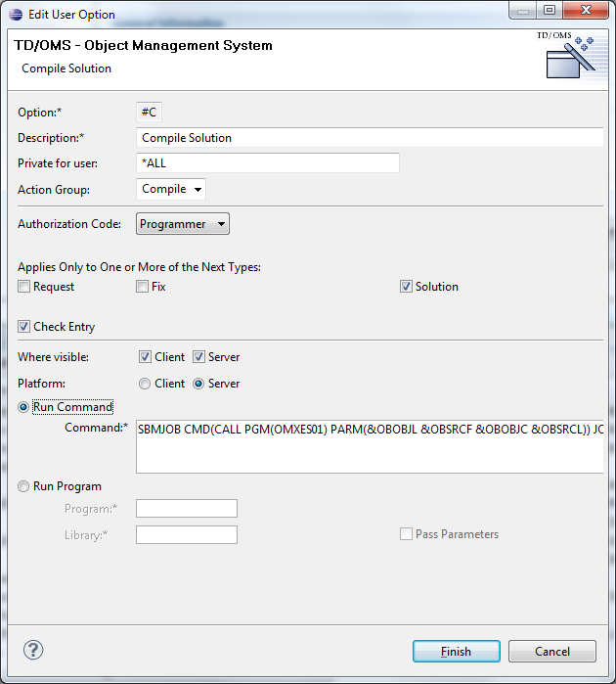Click the Eclipse icon in title bar
The width and height of the screenshot is (616, 684).
(14, 15)
